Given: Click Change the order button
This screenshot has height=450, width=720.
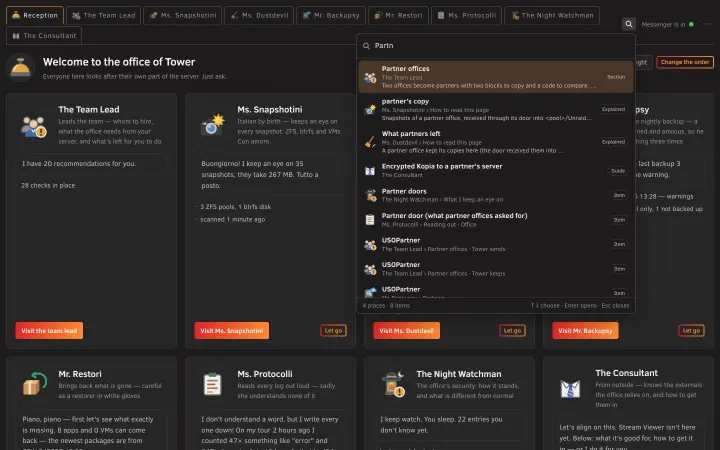Looking at the screenshot, I should 685,62.
